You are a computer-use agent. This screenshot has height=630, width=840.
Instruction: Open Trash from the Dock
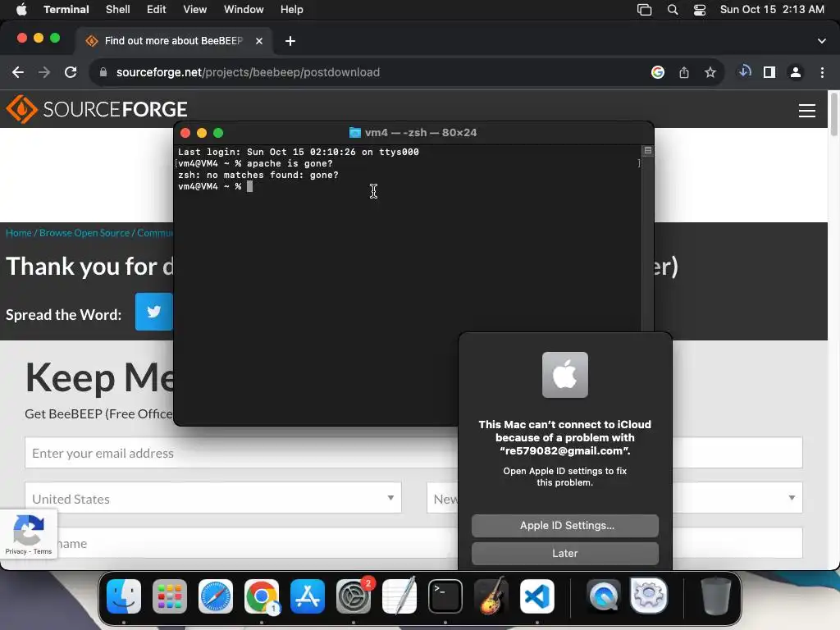715,596
